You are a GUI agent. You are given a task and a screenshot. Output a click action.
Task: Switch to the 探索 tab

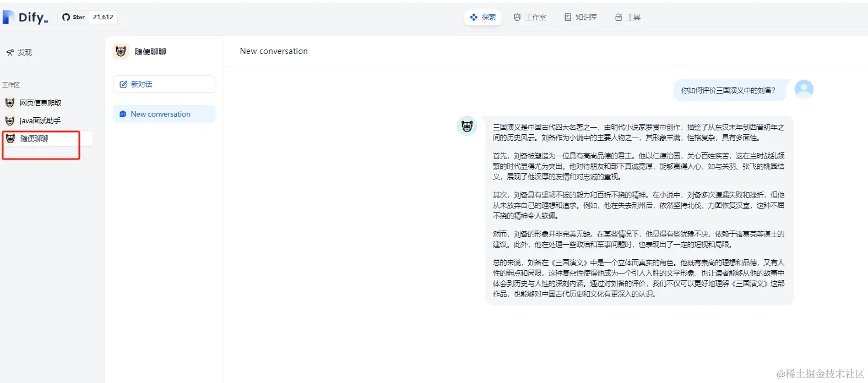[x=482, y=17]
